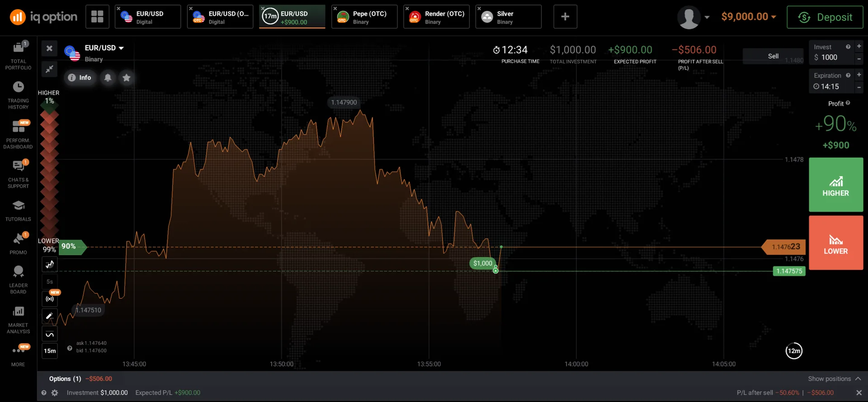The image size is (868, 402).
Task: Open positions panel settings gear
Action: pos(55,393)
